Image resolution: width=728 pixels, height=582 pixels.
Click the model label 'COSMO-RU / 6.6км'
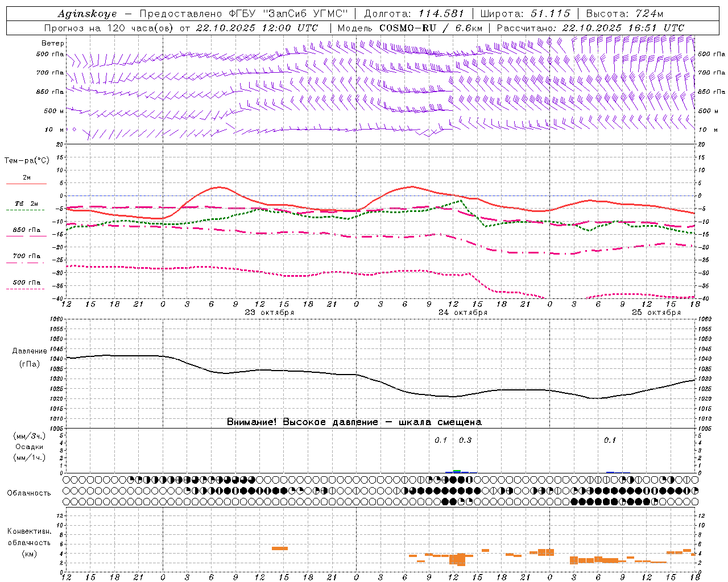click(x=431, y=28)
